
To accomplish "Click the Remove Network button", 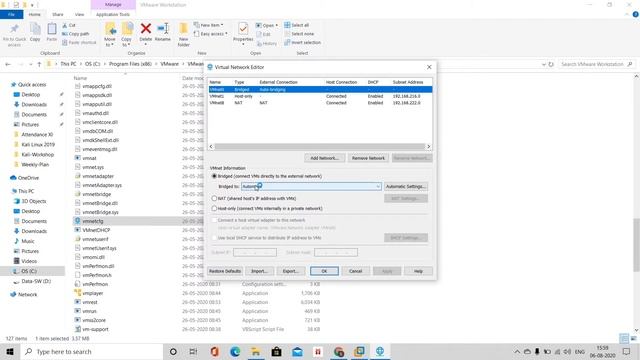I will click(x=368, y=158).
